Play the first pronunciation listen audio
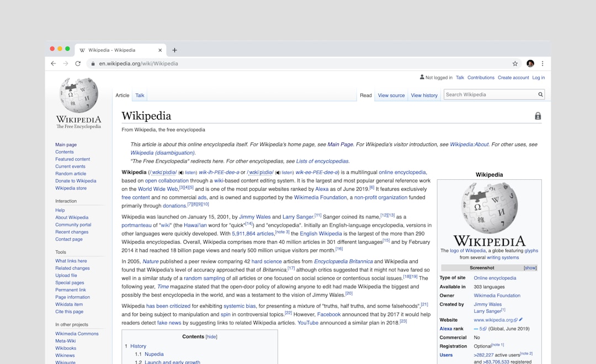This screenshot has height=364, width=596. (188, 173)
